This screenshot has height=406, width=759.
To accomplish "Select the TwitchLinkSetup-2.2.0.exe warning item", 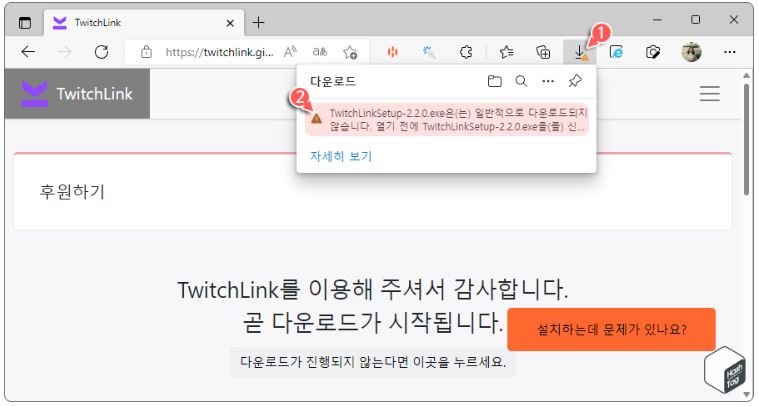I will click(x=447, y=120).
